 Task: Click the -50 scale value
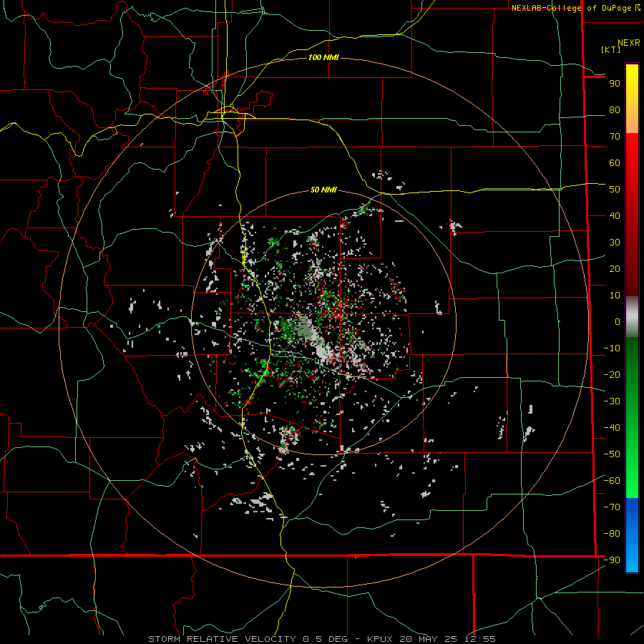pos(612,454)
